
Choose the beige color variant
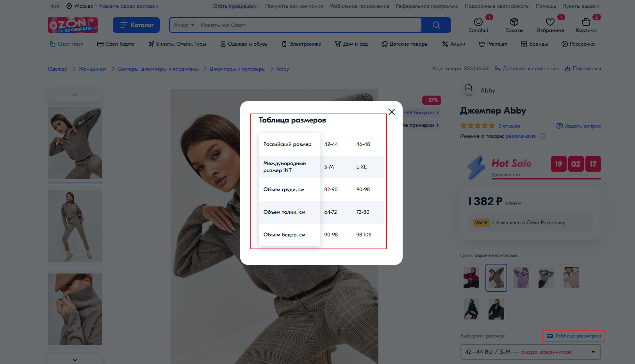571,278
